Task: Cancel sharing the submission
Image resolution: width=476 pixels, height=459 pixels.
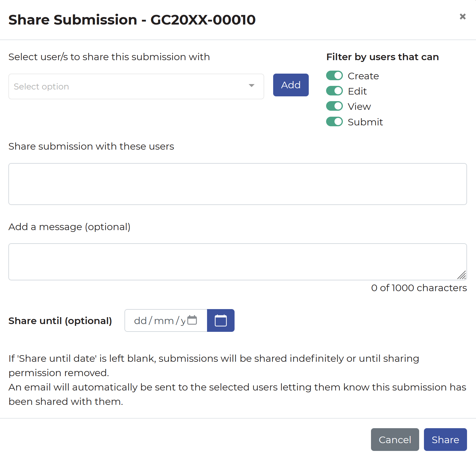Action: coord(395,440)
